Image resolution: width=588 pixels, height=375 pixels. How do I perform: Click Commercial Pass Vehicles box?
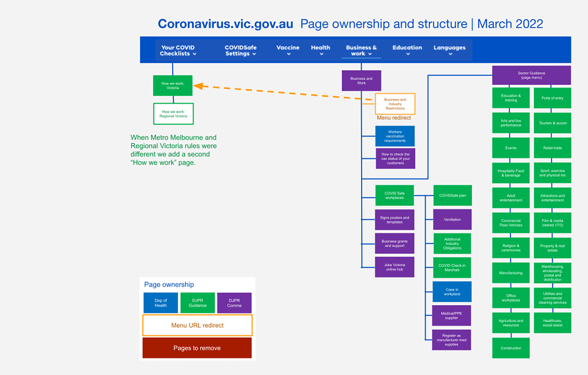click(511, 223)
